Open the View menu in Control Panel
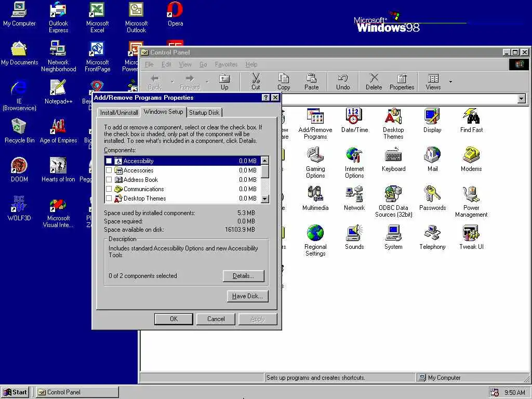The image size is (532, 399). (x=185, y=64)
